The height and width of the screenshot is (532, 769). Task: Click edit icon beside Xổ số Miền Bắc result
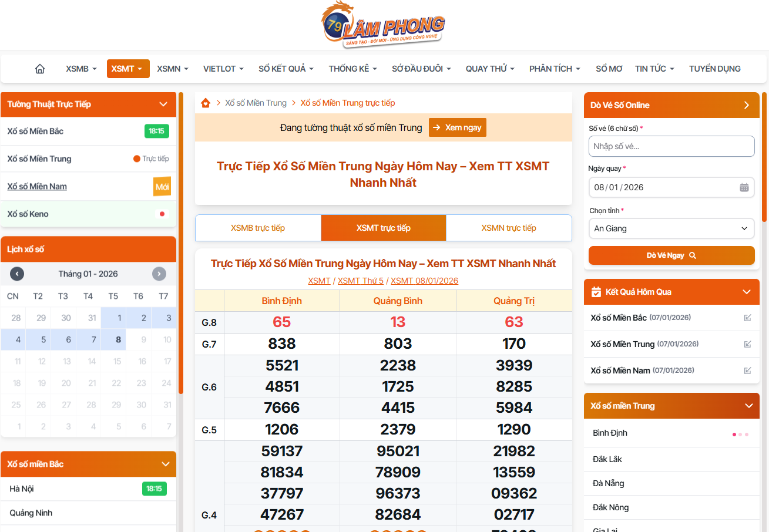[747, 318]
